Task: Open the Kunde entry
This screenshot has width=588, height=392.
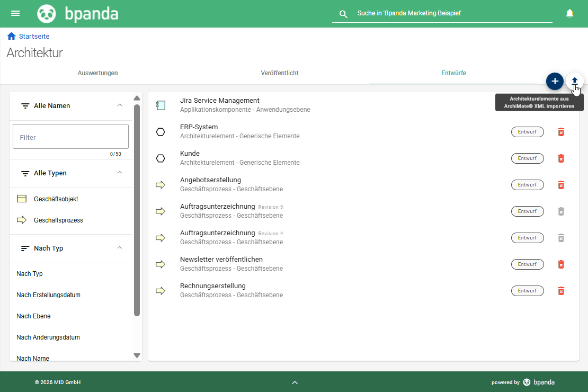Action: pyautogui.click(x=363, y=158)
